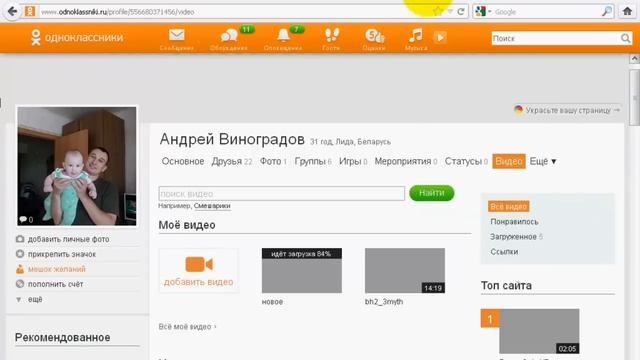The width and height of the screenshot is (640, 360).
Task: Click the camera icon beside добавить личные фото
Action: (20, 239)
